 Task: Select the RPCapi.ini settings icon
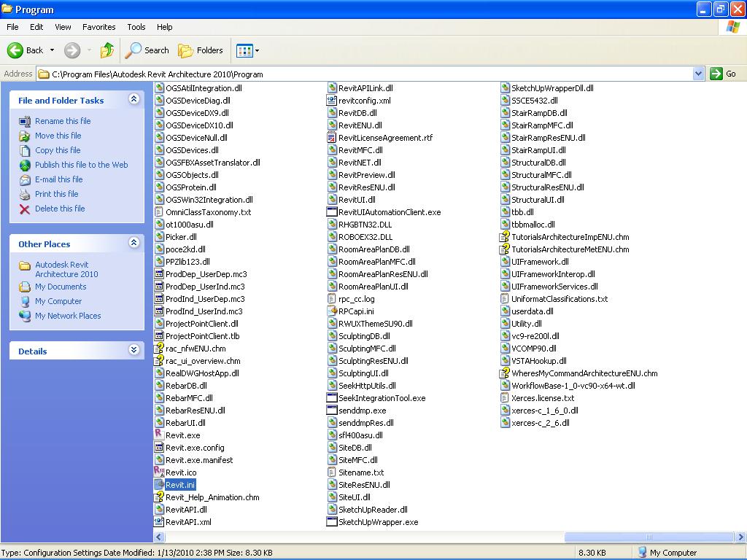tap(332, 311)
